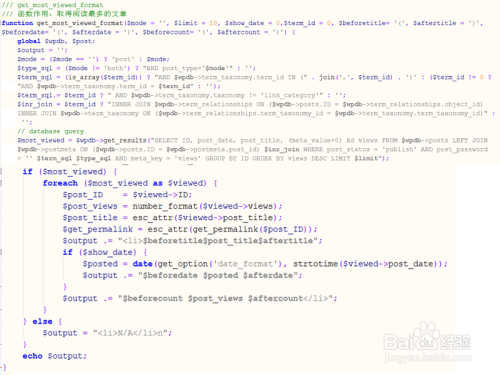
Task: Place cursor on 'function' keyword
Action: [17, 23]
